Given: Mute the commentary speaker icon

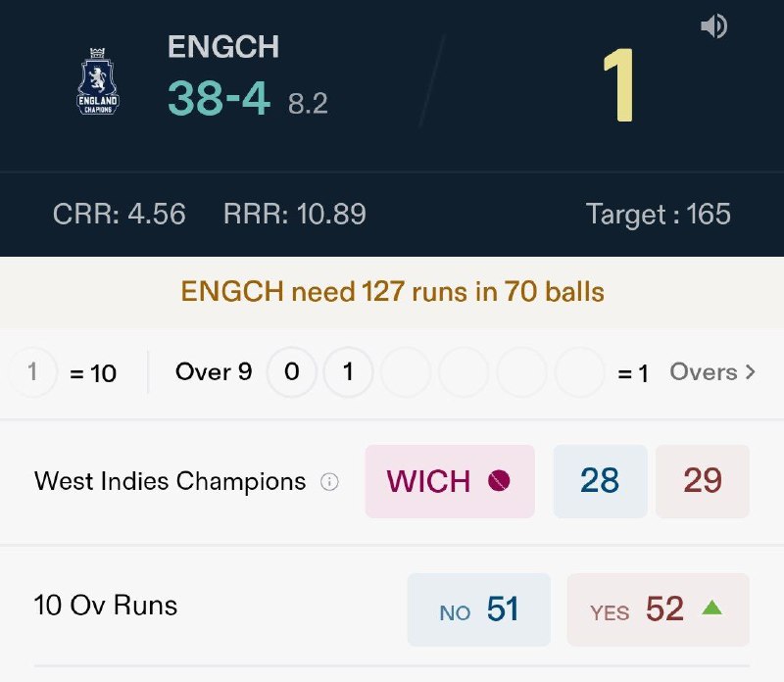Looking at the screenshot, I should [713, 27].
